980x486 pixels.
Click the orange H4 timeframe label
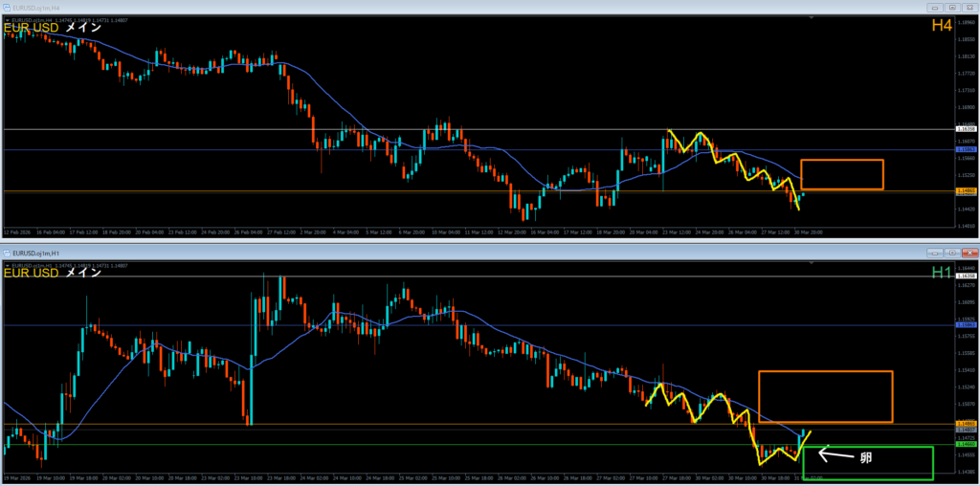click(x=942, y=26)
